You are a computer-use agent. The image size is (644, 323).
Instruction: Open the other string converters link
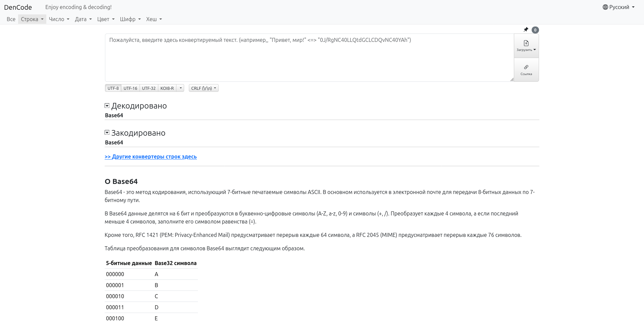pos(151,156)
